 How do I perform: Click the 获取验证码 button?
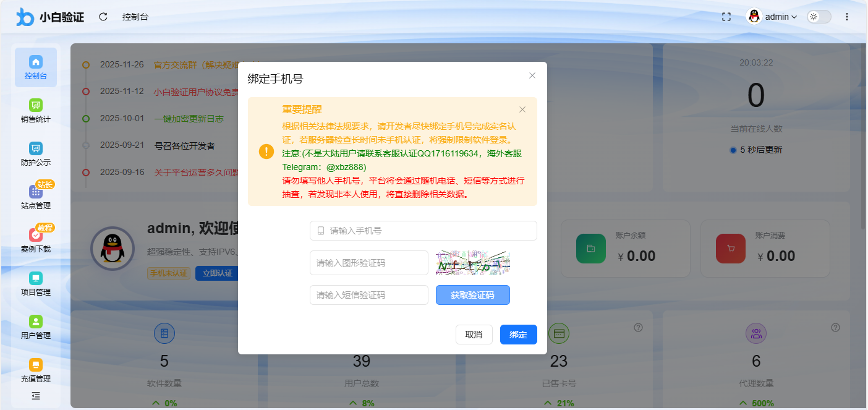click(x=473, y=295)
